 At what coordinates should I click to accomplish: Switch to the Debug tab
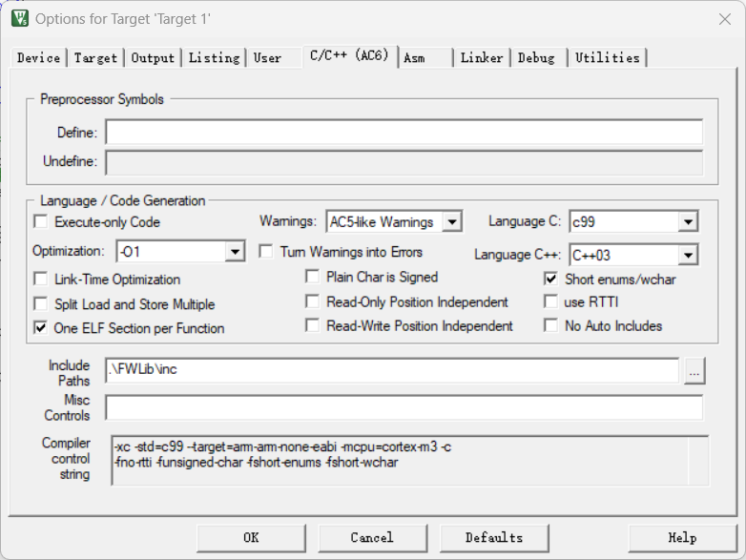[536, 58]
